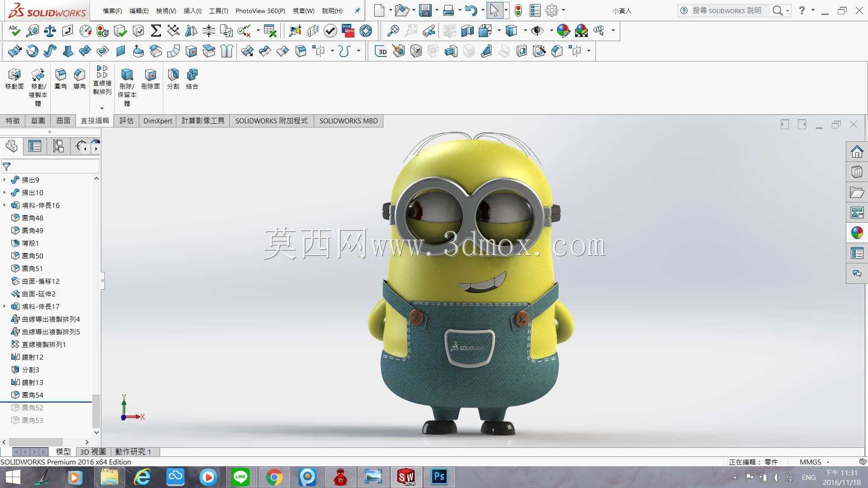This screenshot has height=488, width=868.
Task: Switch to the DimXpert tab
Action: 158,121
